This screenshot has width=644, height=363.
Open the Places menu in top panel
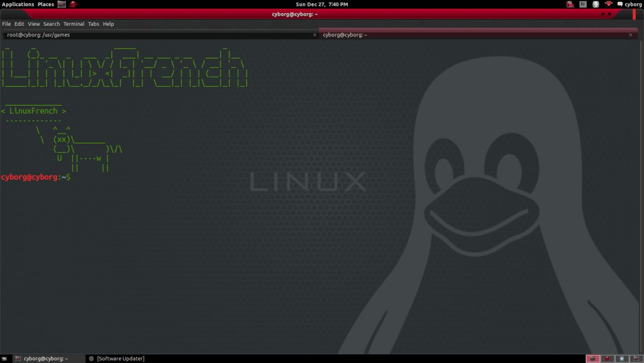click(x=45, y=4)
